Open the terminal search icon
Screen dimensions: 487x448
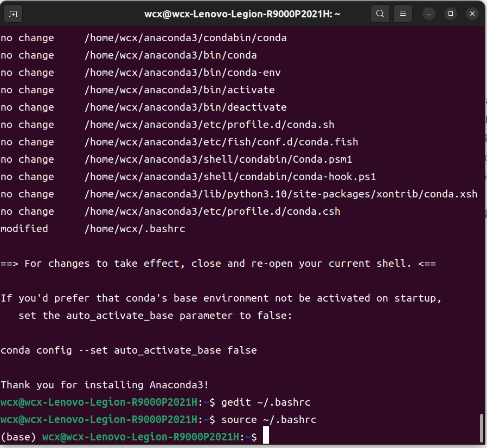(380, 14)
